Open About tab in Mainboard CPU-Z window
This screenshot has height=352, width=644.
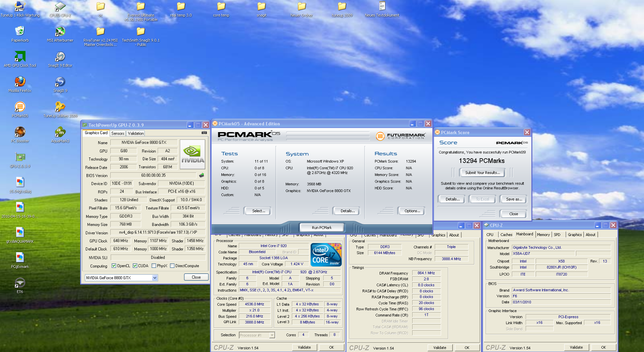[590, 234]
